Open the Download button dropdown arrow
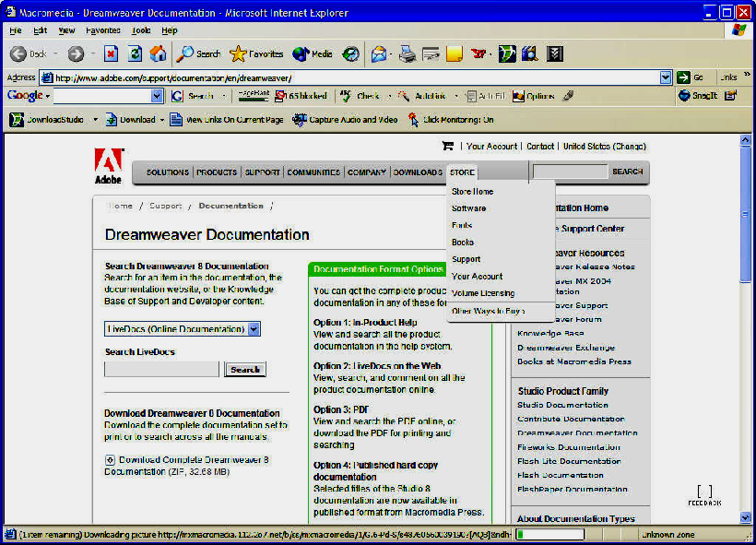The height and width of the screenshot is (545, 756). 162,120
